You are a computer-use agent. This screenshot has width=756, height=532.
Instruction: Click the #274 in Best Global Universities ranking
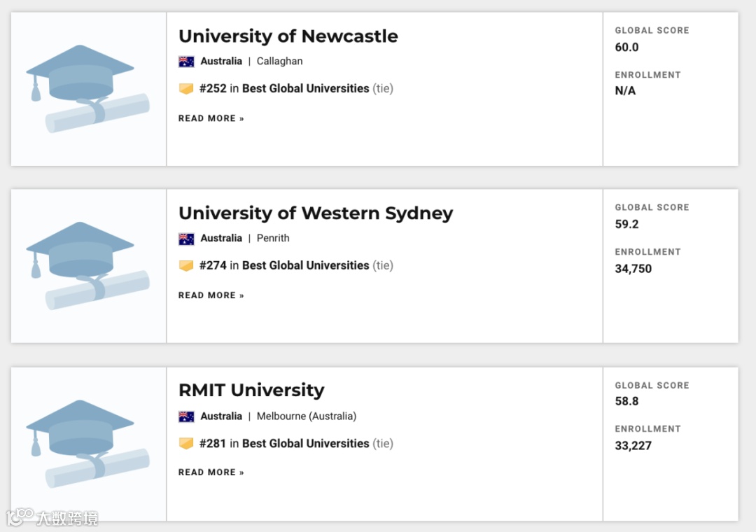coord(284,266)
